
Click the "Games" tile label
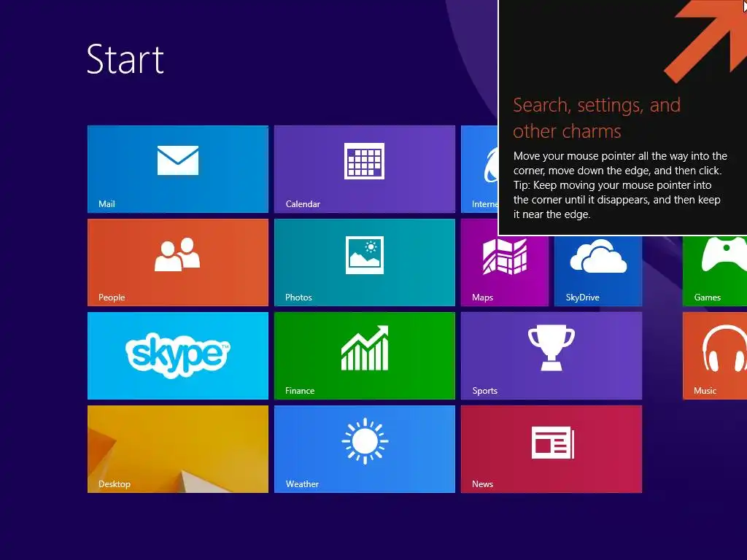707,297
